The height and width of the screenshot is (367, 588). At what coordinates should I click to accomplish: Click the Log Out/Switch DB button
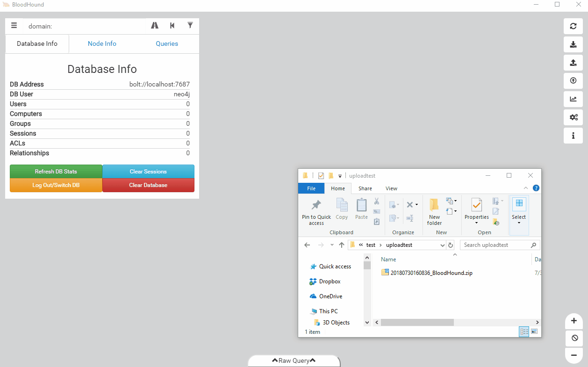point(56,185)
